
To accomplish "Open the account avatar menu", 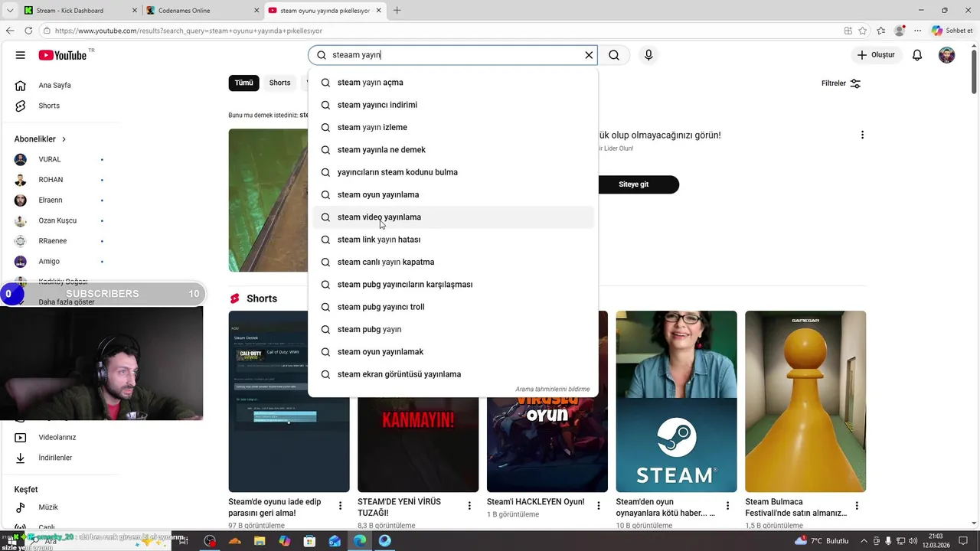I will pos(947,55).
